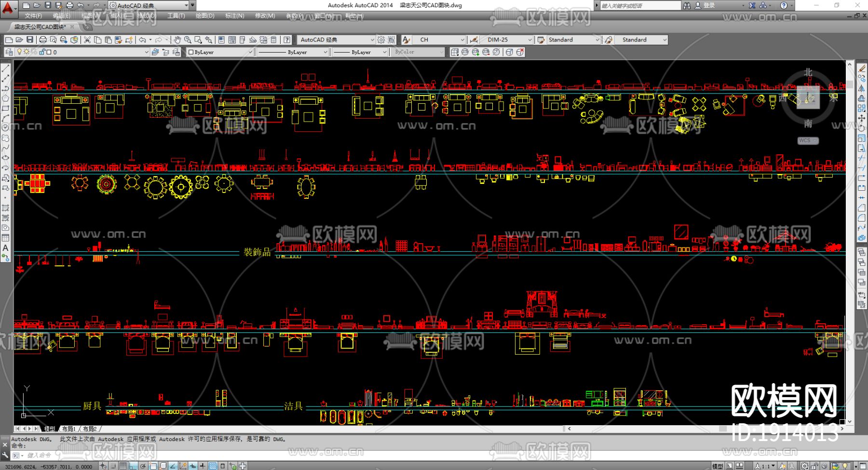Click the Save floppy disk icon
The image size is (868, 470).
tap(30, 40)
